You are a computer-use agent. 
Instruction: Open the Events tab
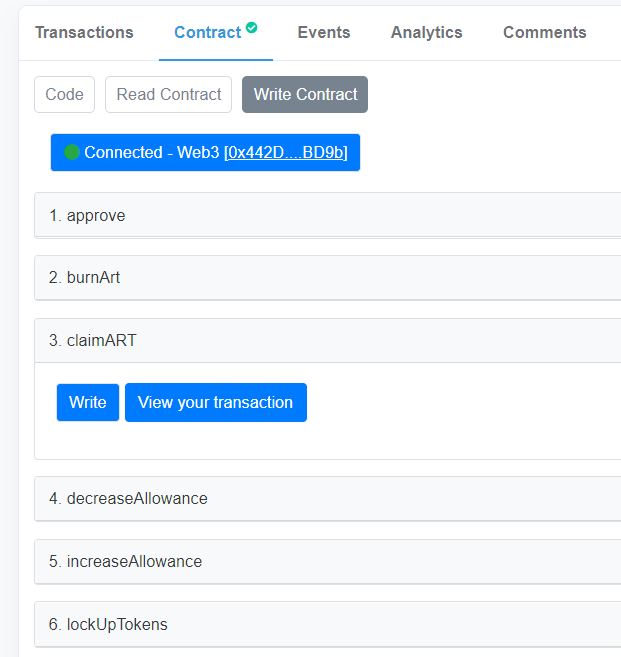tap(323, 33)
